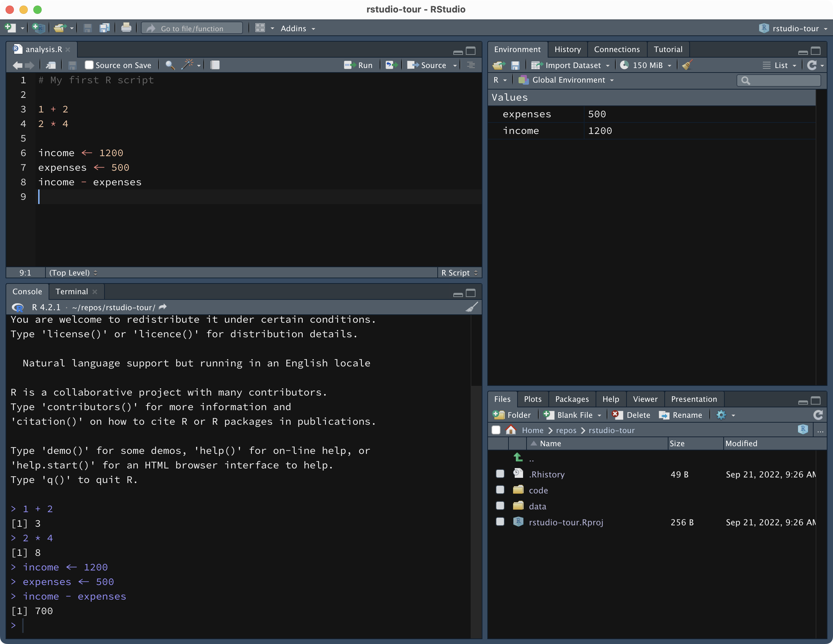Check the box for .Rhistory file
This screenshot has width=833, height=644.
click(500, 474)
